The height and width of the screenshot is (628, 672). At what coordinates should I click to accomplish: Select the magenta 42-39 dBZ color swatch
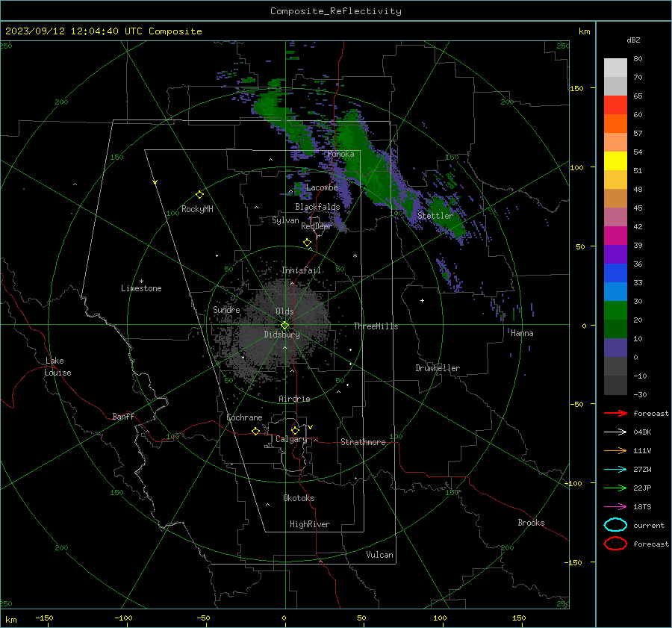[x=615, y=235]
